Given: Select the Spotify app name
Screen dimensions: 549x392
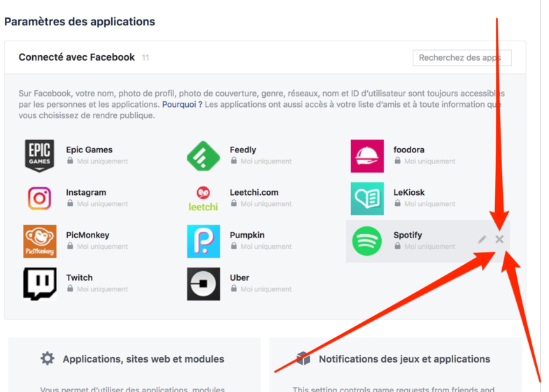Looking at the screenshot, I should [408, 235].
